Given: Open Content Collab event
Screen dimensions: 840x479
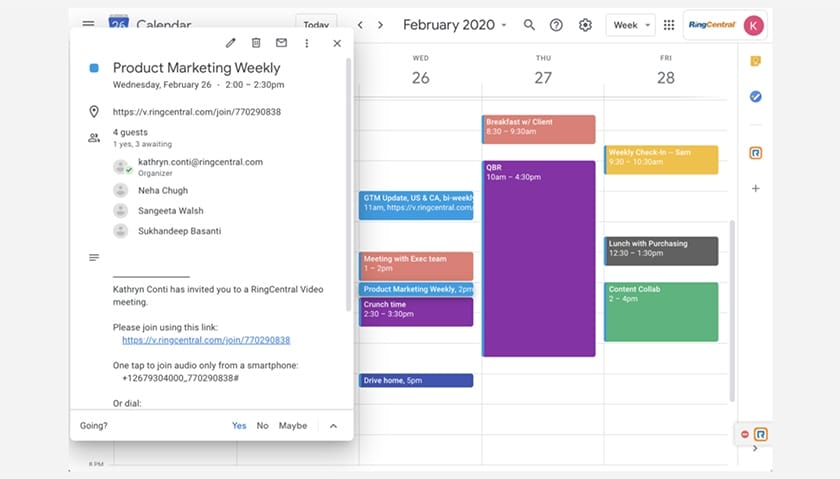Looking at the screenshot, I should 661,312.
